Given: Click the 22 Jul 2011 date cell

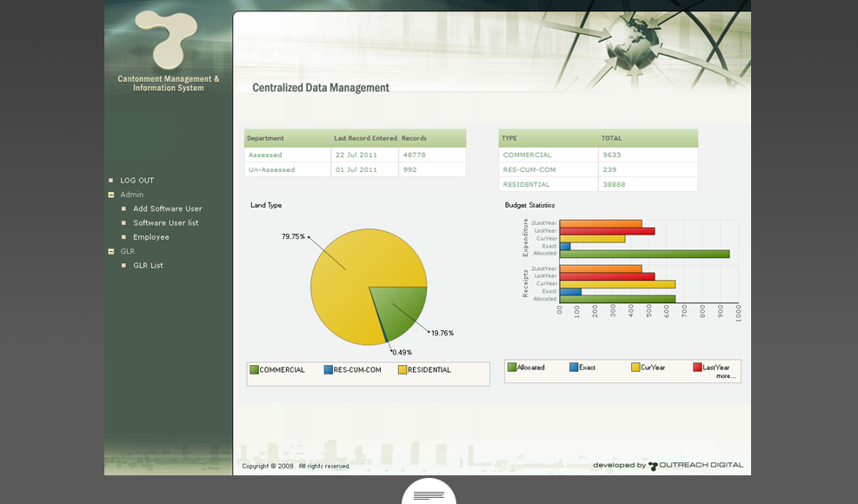Looking at the screenshot, I should click(x=356, y=155).
